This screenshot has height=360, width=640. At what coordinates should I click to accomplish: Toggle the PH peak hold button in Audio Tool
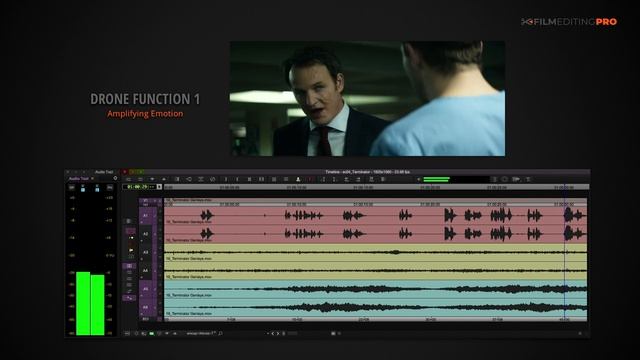[110, 187]
